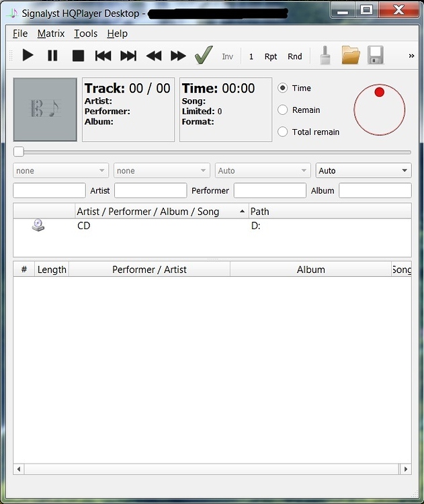Open the Help menu
Image resolution: width=424 pixels, height=504 pixels.
(x=118, y=34)
